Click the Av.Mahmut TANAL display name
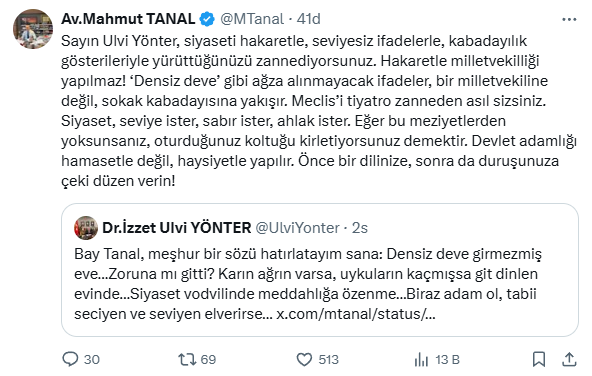Screen dimensions: 592x376 (128, 18)
